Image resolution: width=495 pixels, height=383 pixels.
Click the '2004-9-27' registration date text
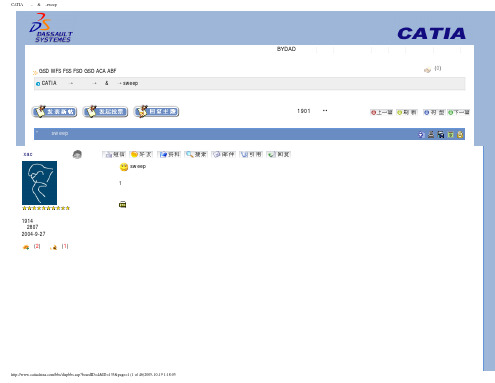[x=33, y=234]
